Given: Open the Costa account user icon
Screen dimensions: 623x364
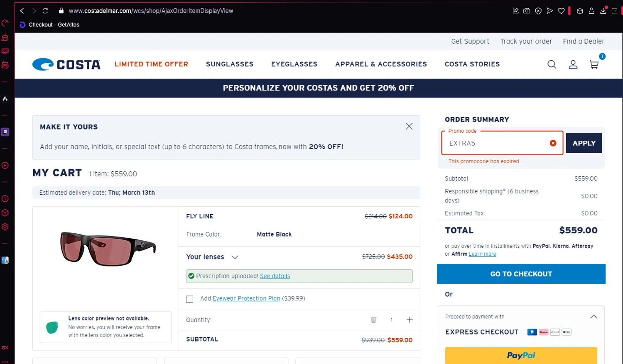Looking at the screenshot, I should point(573,64).
